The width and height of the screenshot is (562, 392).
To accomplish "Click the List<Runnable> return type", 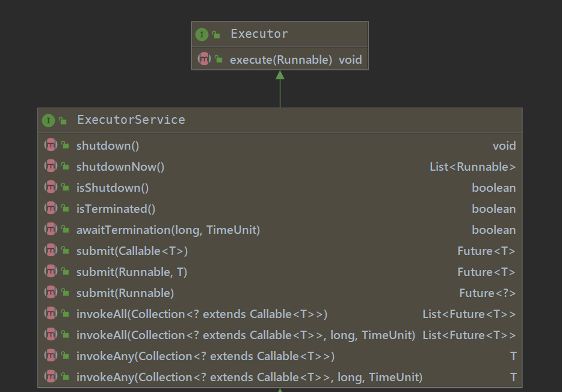I will 472,167.
